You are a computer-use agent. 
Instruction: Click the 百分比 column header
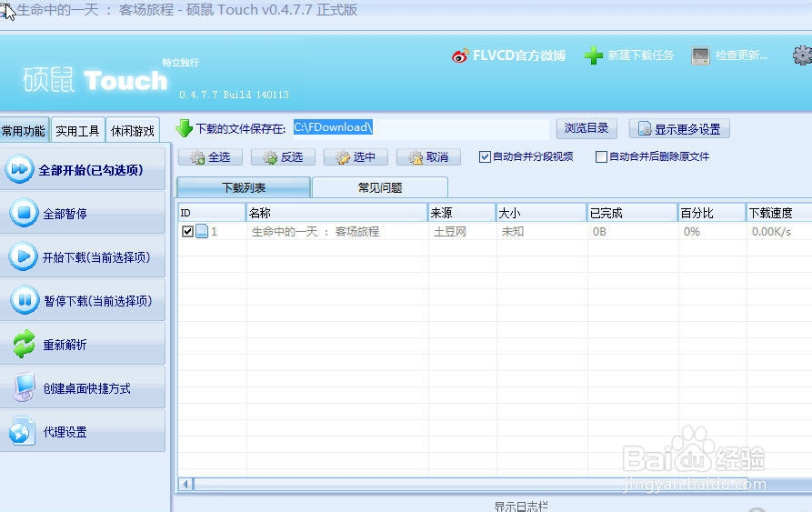tap(712, 213)
